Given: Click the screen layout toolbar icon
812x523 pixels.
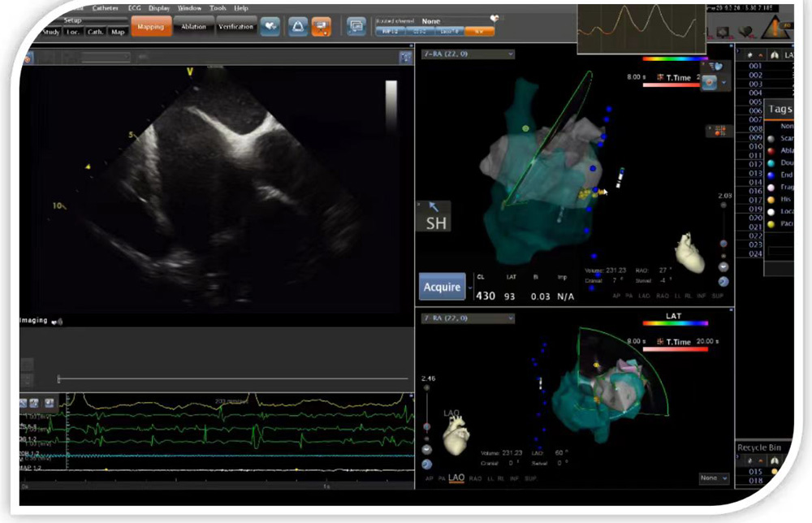Looking at the screenshot, I should (x=356, y=27).
